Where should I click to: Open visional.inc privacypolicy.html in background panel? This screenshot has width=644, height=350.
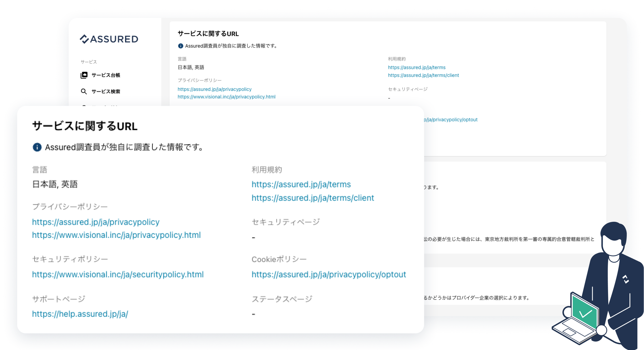[226, 97]
